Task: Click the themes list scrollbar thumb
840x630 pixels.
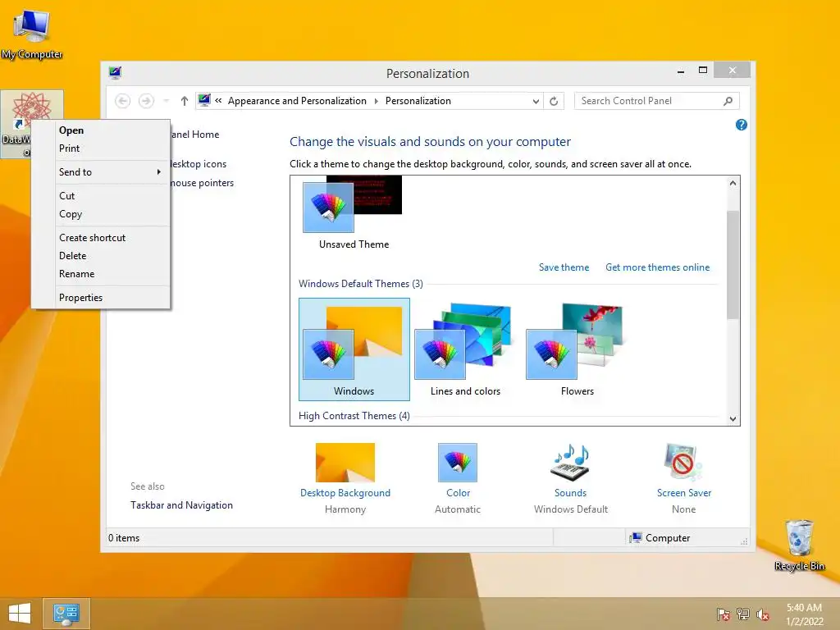Action: click(733, 265)
